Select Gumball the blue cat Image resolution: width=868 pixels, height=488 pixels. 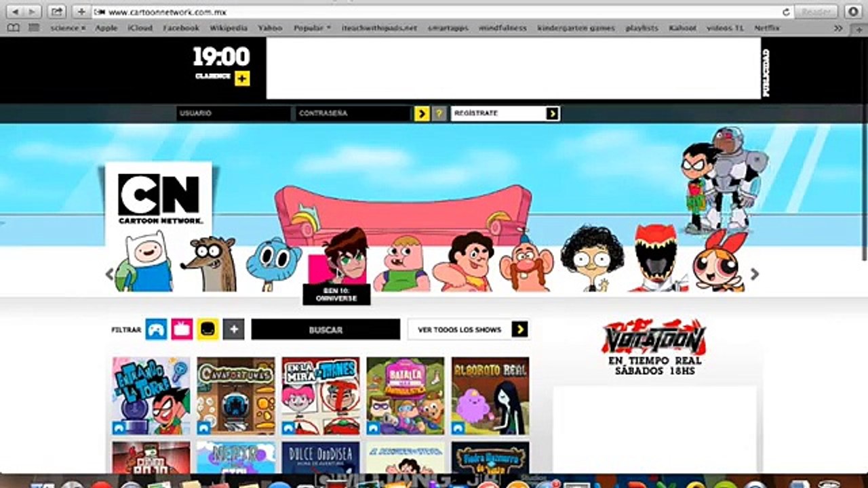273,265
